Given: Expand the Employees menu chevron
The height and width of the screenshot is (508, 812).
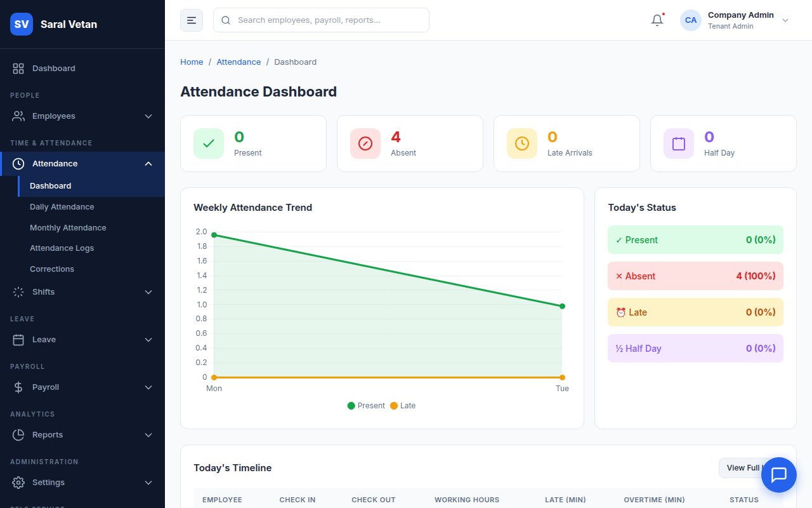Looking at the screenshot, I should (x=148, y=116).
